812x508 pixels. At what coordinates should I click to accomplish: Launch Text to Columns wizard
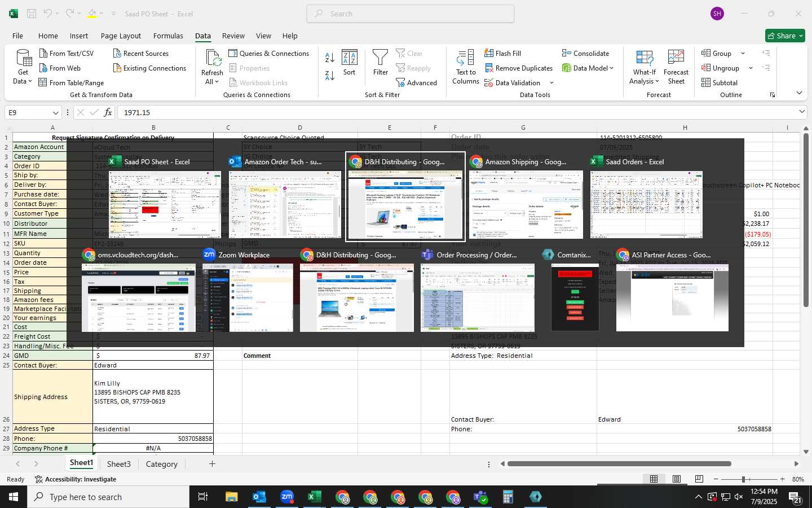pos(466,67)
